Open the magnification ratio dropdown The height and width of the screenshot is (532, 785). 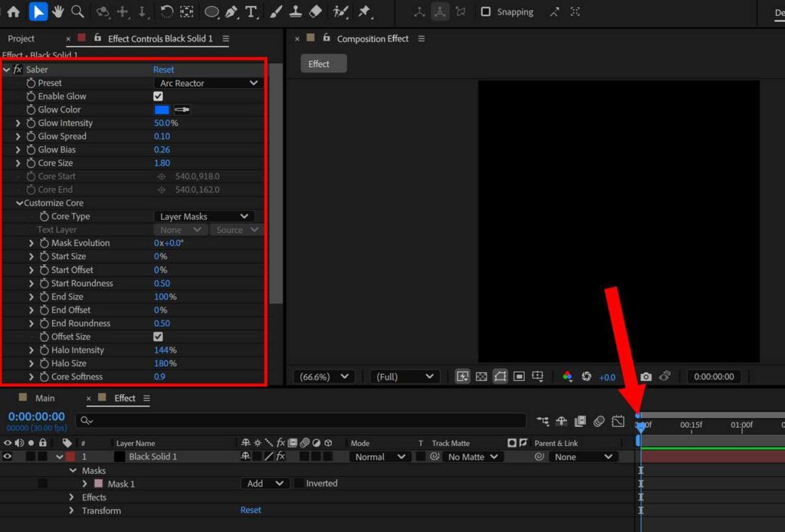click(324, 376)
